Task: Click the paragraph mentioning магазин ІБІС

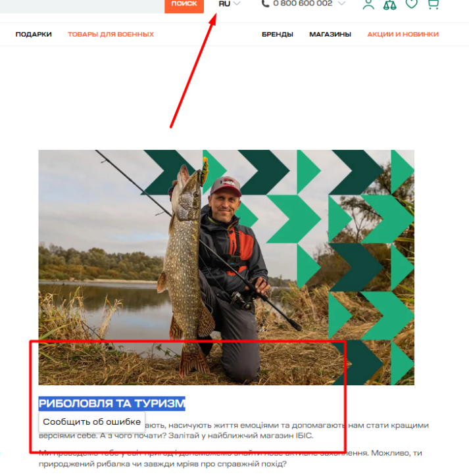Action: 234,430
